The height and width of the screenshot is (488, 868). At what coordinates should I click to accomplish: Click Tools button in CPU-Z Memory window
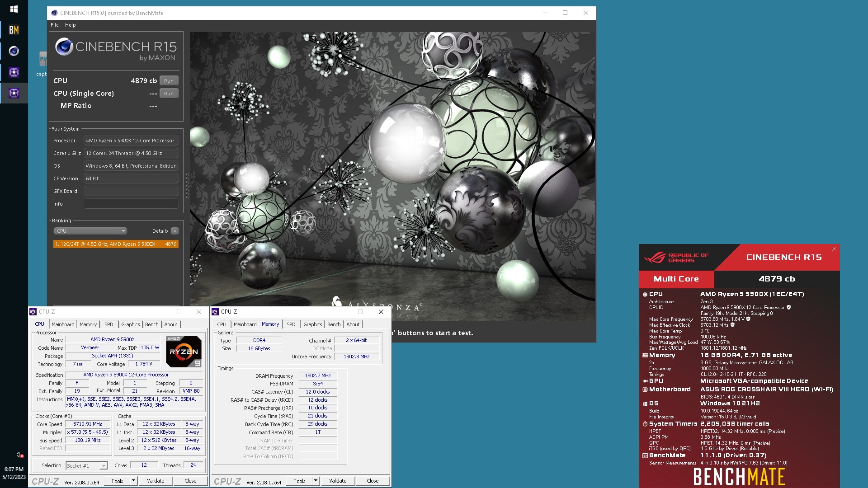(x=300, y=481)
